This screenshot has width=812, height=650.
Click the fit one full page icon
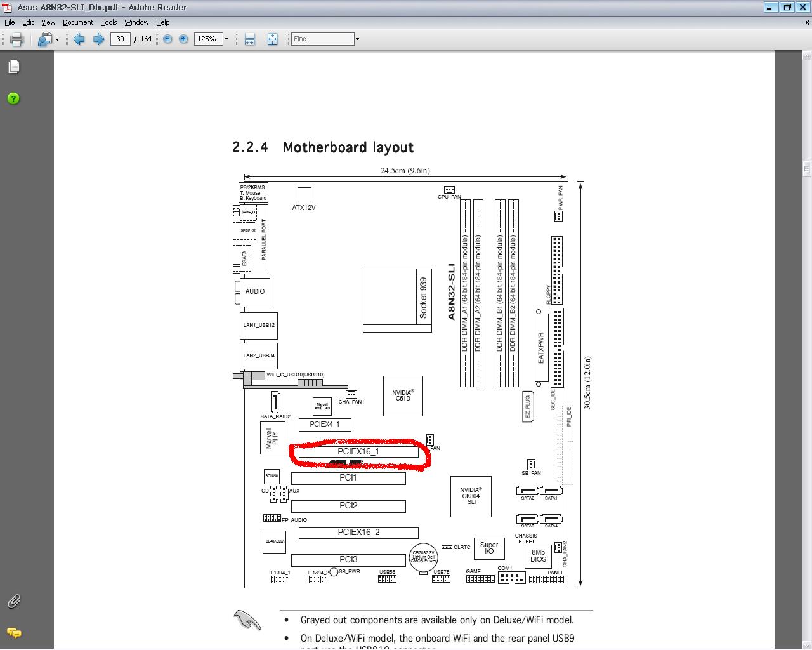pos(272,39)
